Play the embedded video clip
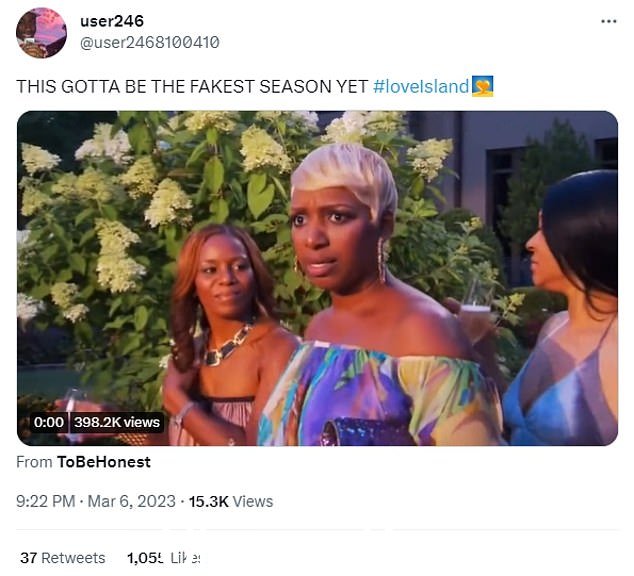 click(317, 278)
